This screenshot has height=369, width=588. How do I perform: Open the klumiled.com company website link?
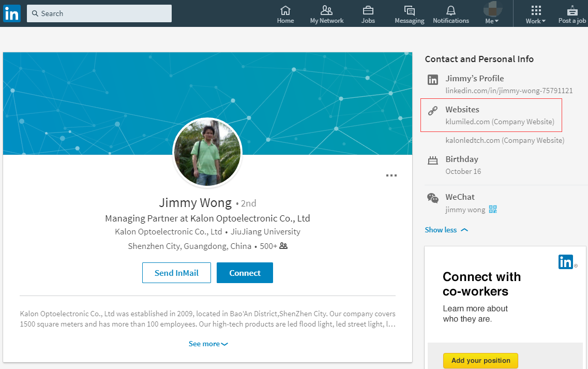point(468,122)
